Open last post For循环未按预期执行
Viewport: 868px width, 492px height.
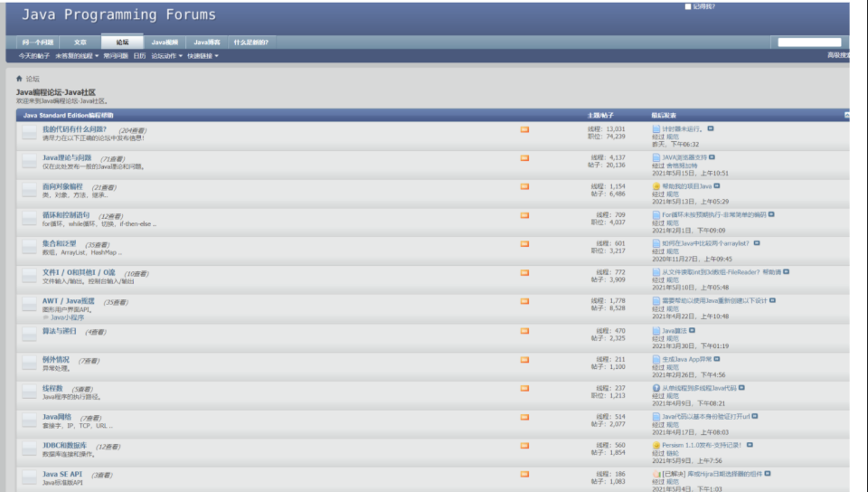pyautogui.click(x=714, y=214)
